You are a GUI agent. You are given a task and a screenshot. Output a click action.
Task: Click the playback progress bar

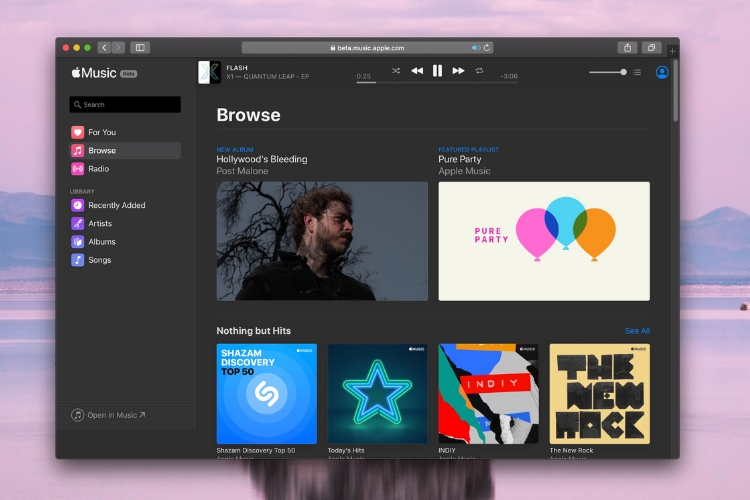tap(437, 83)
